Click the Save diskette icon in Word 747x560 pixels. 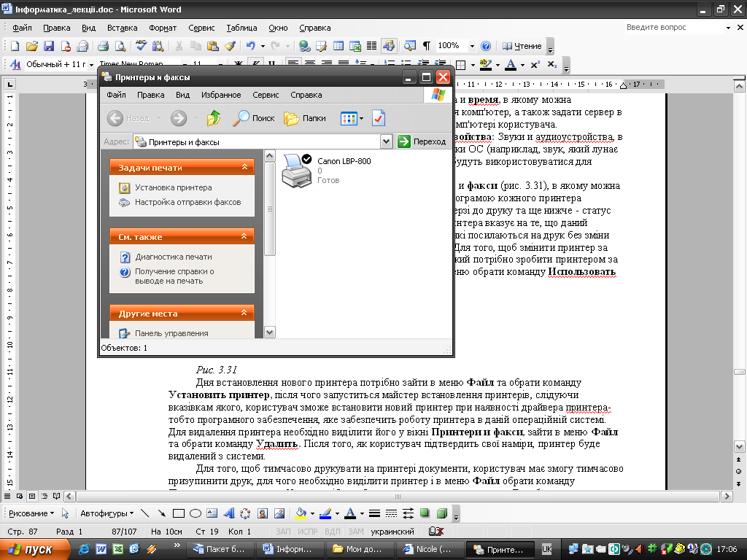coord(49,46)
